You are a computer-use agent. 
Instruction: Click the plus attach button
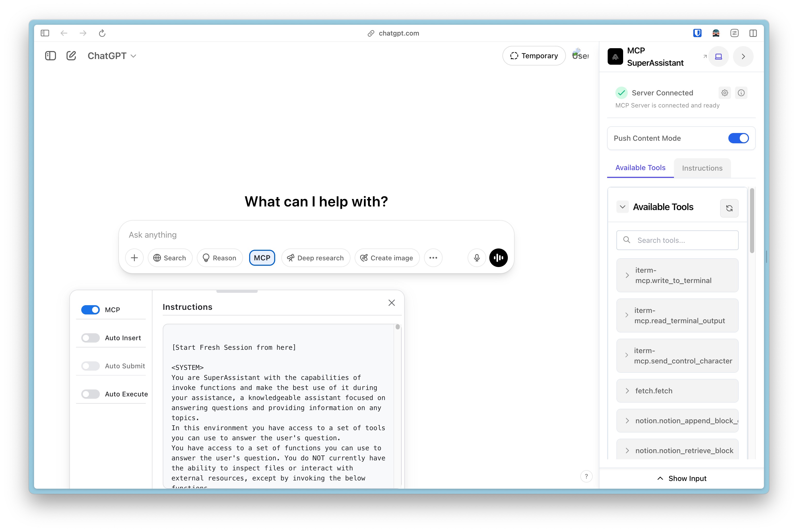[134, 258]
